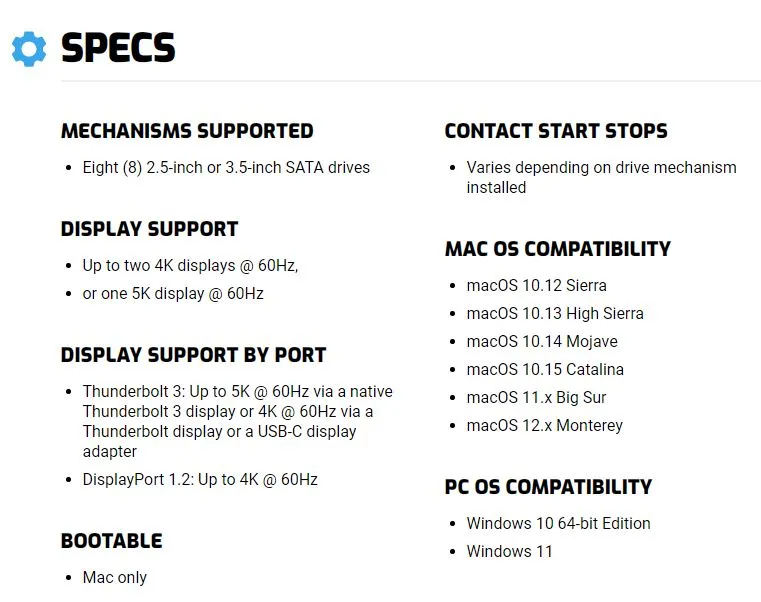Select the Display Support By Port heading
The height and width of the screenshot is (602, 761).
(x=193, y=355)
